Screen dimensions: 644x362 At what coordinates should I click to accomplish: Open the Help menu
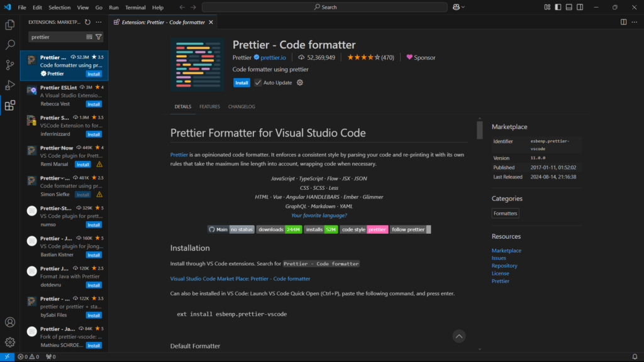click(158, 8)
